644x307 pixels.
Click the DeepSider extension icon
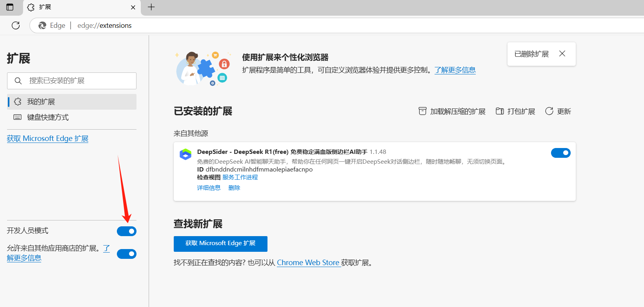[x=186, y=154]
